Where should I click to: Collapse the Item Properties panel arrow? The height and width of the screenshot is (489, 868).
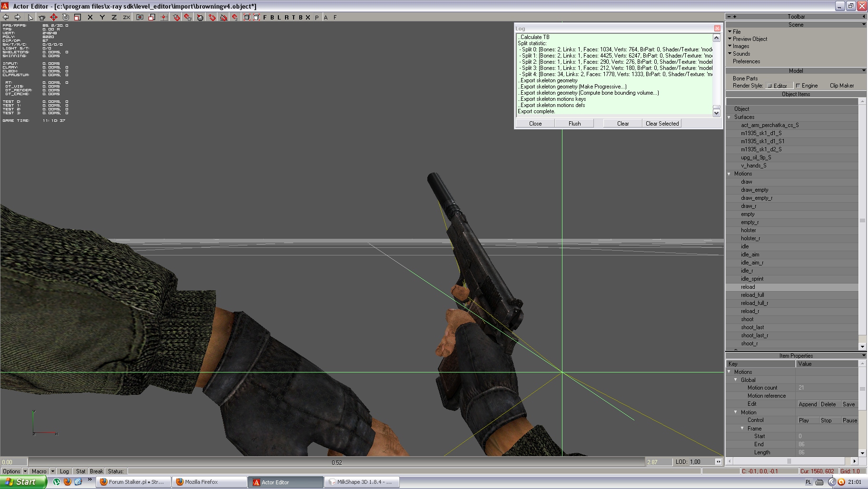point(864,355)
